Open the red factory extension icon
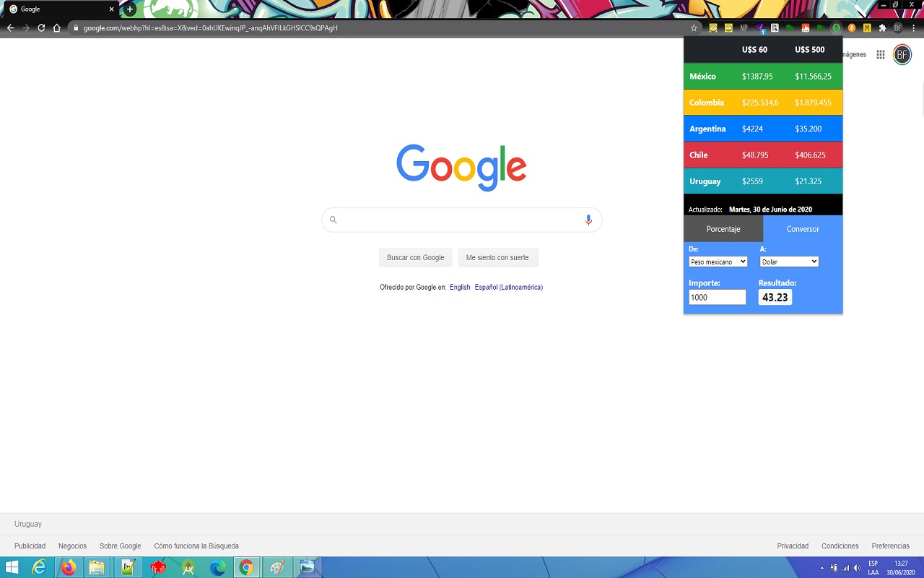 click(x=806, y=28)
